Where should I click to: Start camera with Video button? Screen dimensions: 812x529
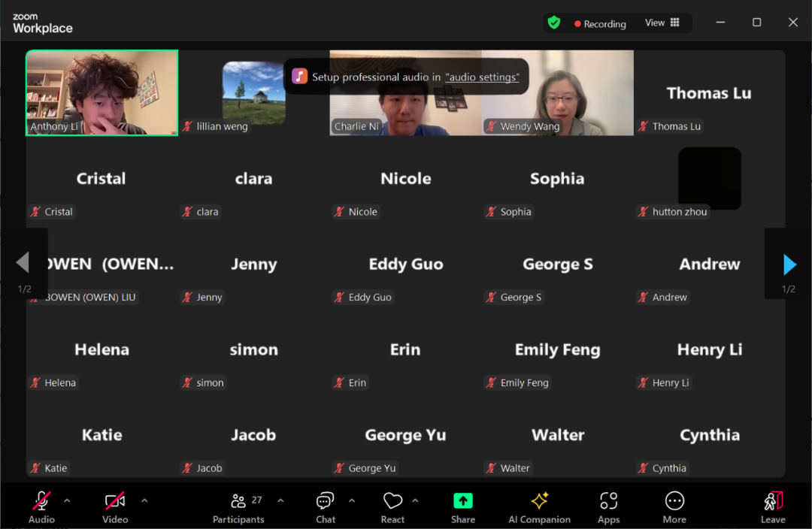[115, 507]
